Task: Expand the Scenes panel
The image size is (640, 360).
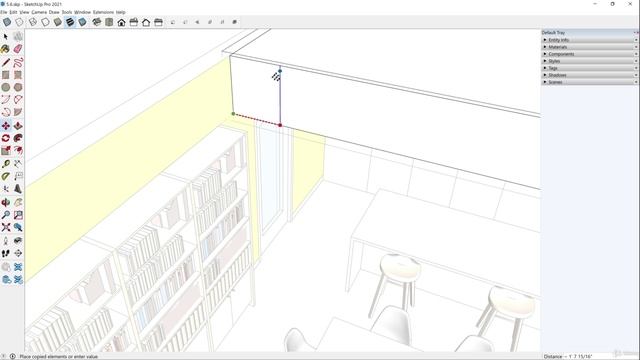Action: tap(589, 82)
